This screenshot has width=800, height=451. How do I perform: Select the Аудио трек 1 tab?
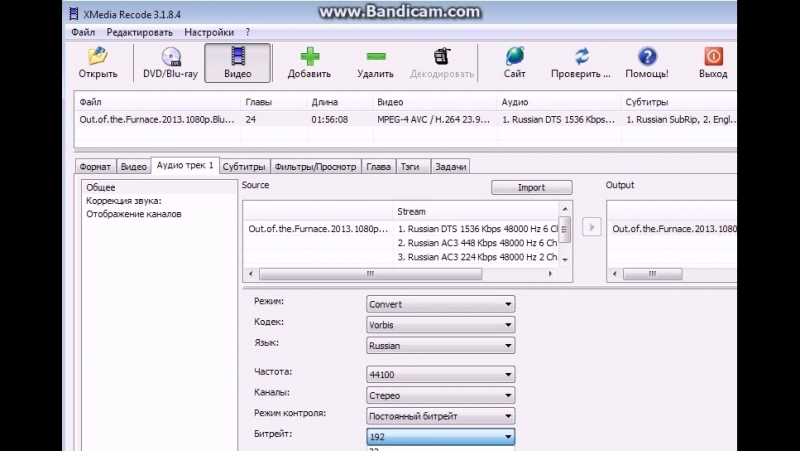click(x=185, y=165)
